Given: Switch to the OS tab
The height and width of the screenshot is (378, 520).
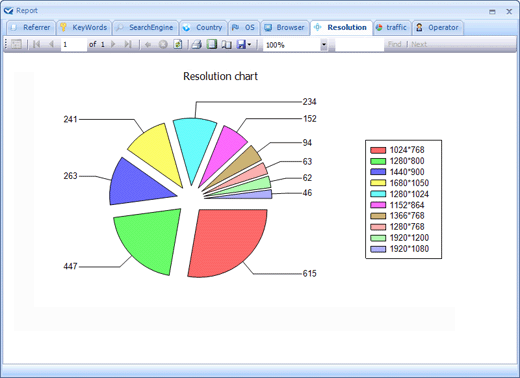Looking at the screenshot, I should tap(244, 28).
